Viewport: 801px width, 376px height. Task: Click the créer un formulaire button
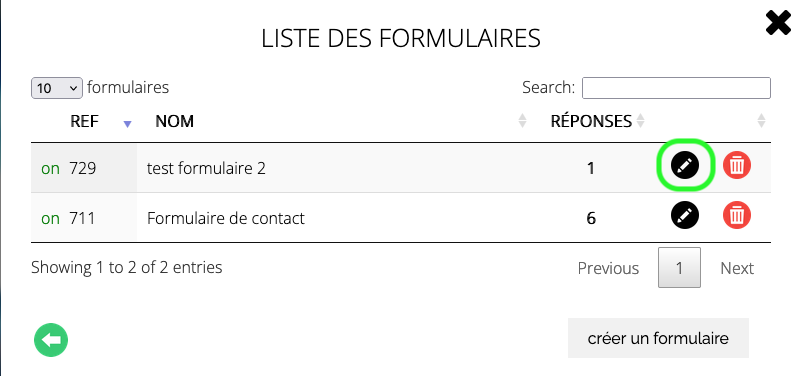tap(658, 338)
